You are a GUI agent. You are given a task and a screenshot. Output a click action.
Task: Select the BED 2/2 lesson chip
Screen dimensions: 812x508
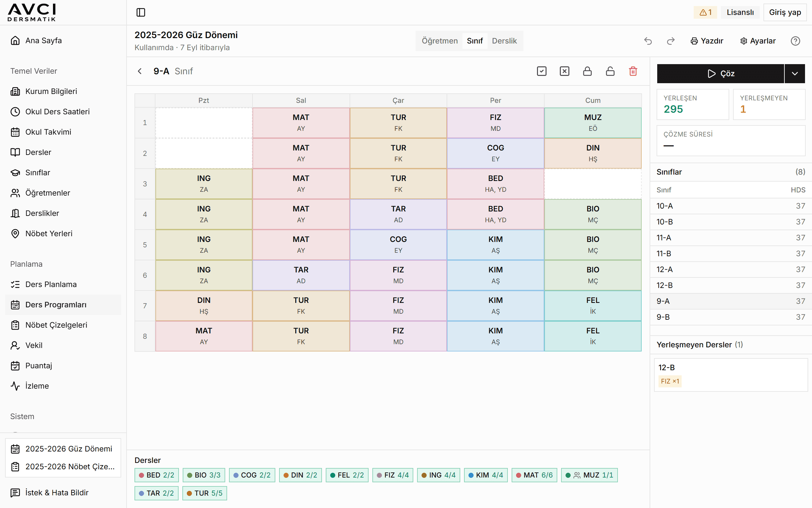pos(156,475)
